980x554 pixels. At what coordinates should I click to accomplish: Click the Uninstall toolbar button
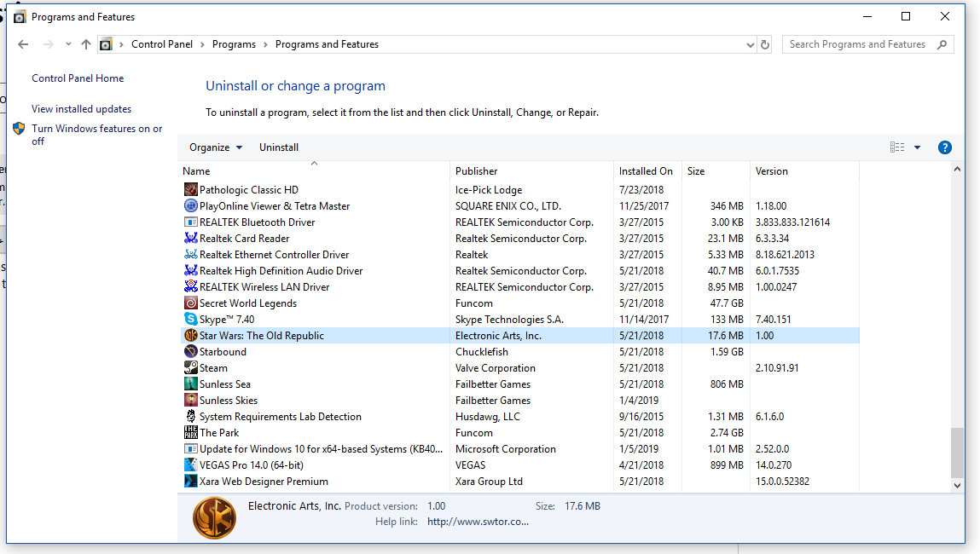(x=279, y=147)
